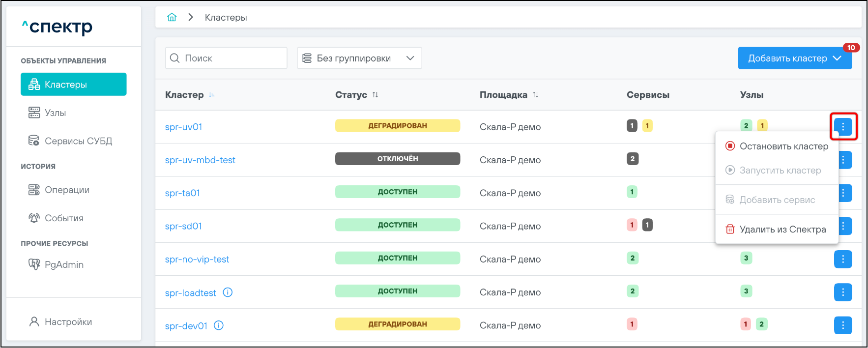Open three-dot menu for spr-uv01 row
Viewport: 868px width, 348px height.
[843, 127]
